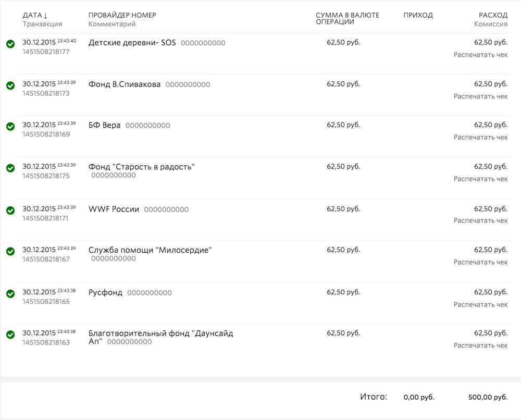
Task: Click green checkmark for WWF России transaction
Action: (x=10, y=210)
